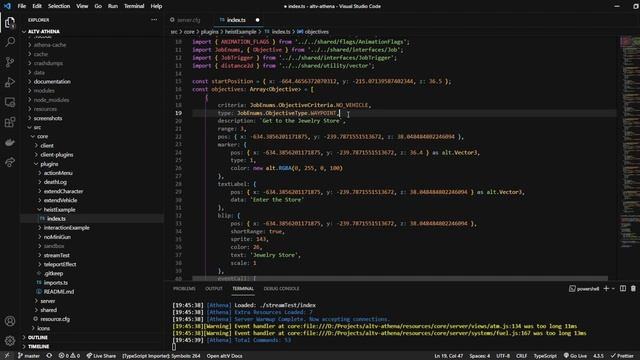Collapse the src folder
The width and height of the screenshot is (640, 360).
37,127
